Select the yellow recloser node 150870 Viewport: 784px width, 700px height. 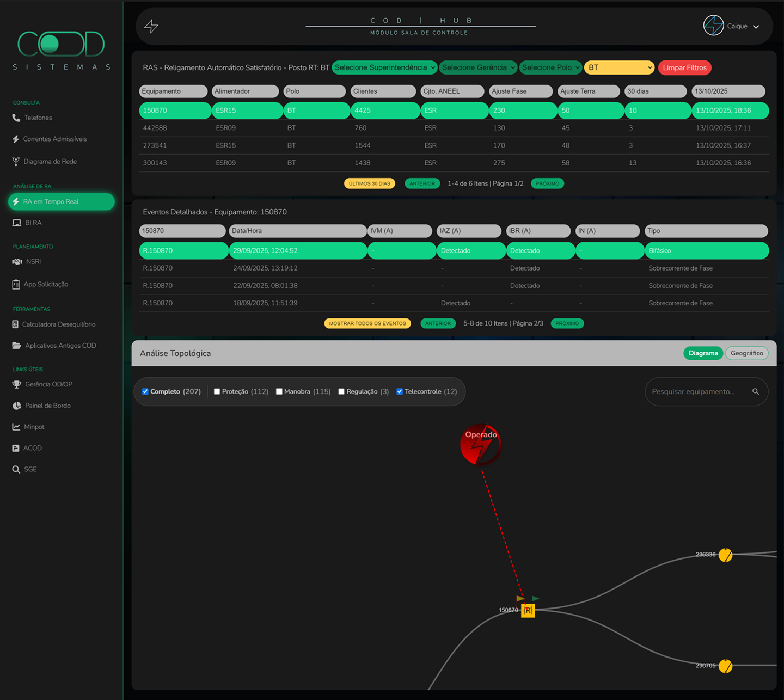[x=528, y=611]
